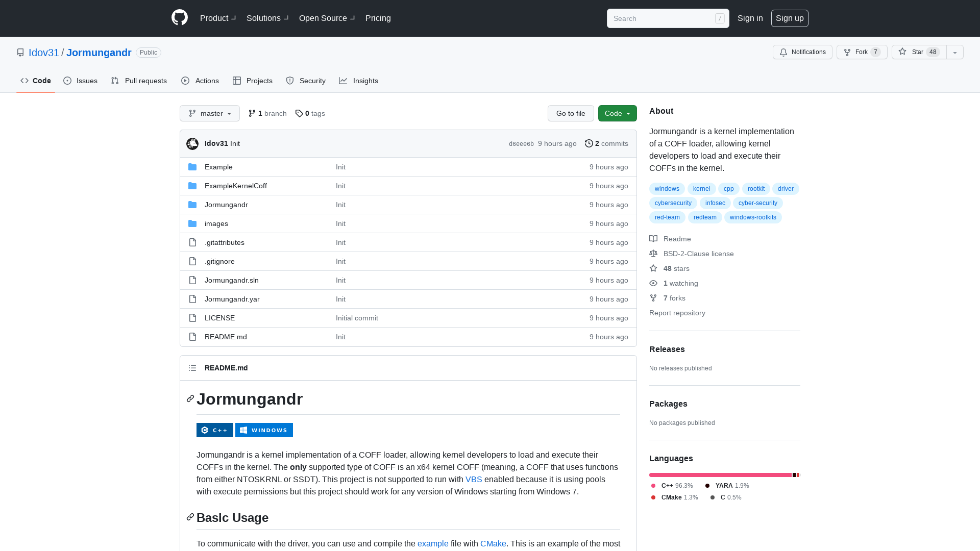Click the anchor link icon beside Jormungandr heading
The image size is (980, 551).
190,398
